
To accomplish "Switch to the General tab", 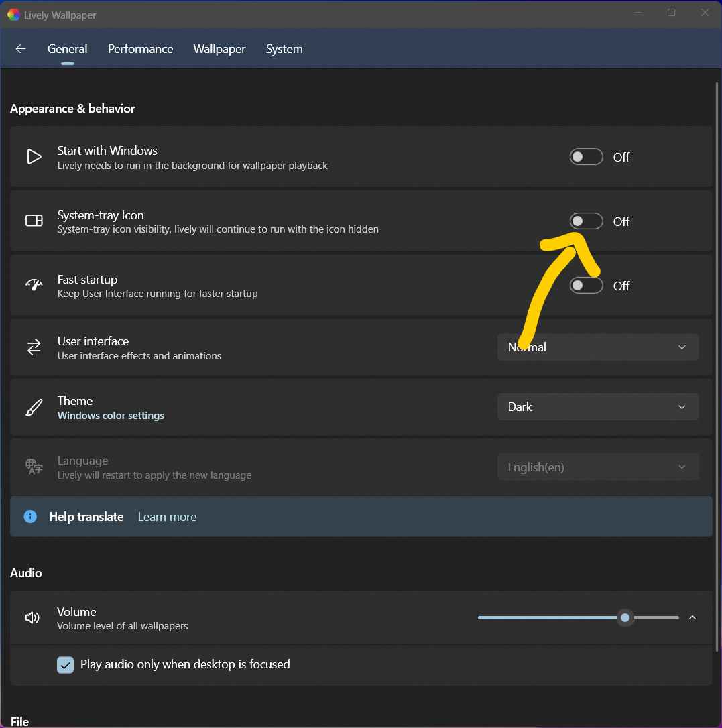I will pyautogui.click(x=67, y=49).
